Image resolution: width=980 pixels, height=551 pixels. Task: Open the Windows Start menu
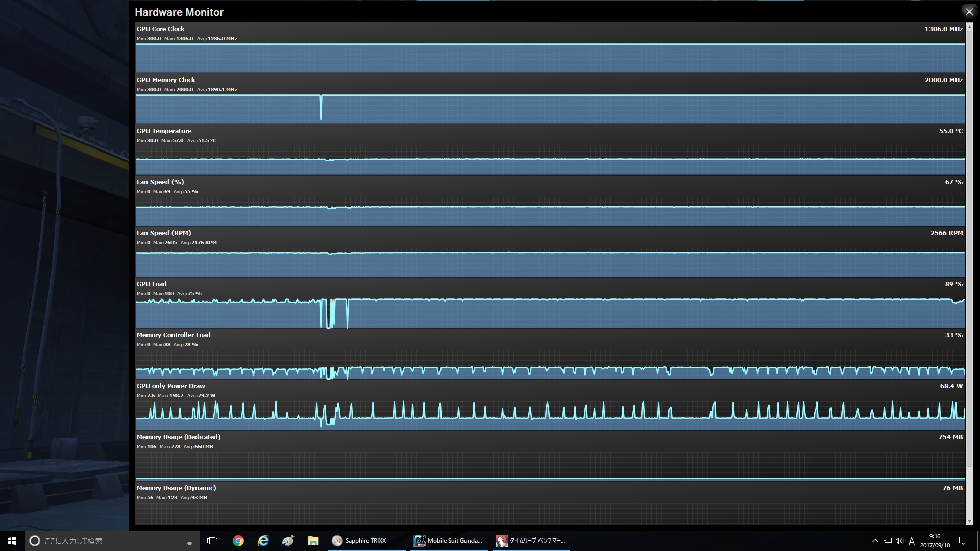(x=12, y=541)
